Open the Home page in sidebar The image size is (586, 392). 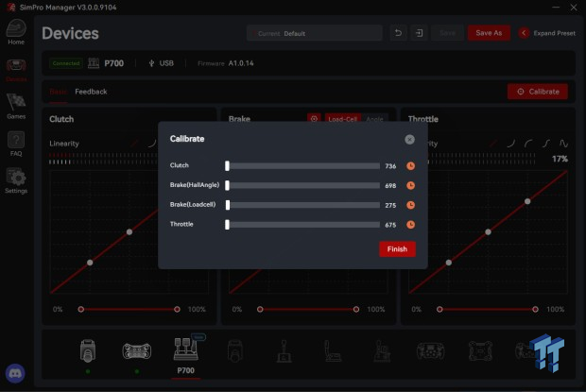pyautogui.click(x=16, y=32)
